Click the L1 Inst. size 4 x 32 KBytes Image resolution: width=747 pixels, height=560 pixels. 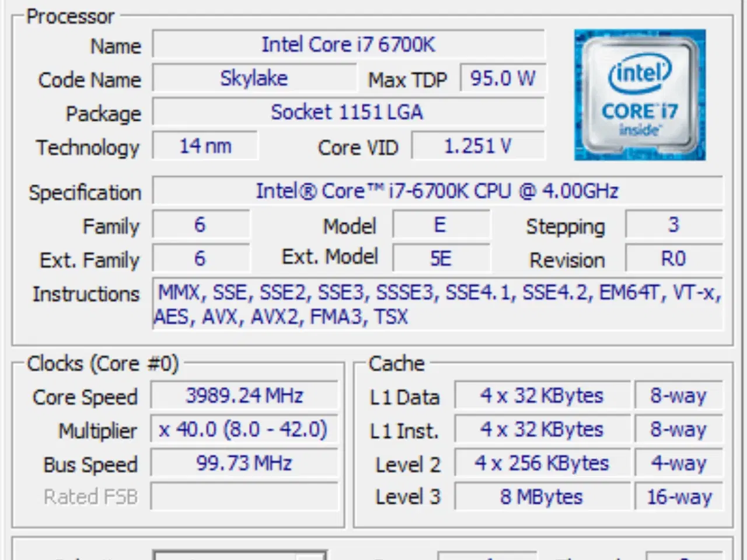[542, 429]
